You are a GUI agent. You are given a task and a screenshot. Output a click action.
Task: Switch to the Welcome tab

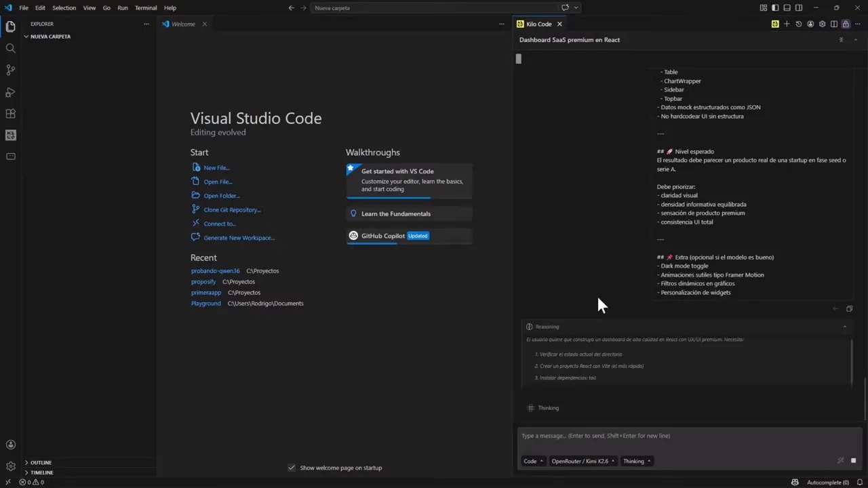pos(183,24)
